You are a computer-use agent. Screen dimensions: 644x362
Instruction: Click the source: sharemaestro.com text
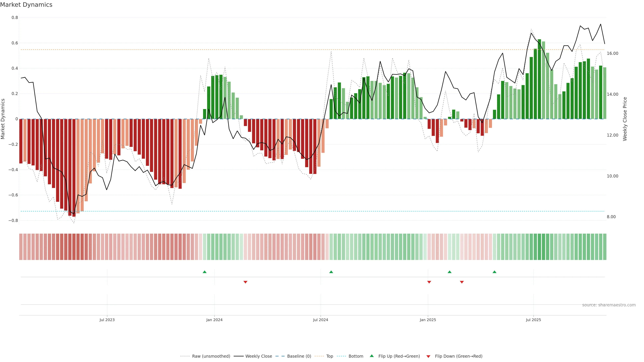click(x=609, y=305)
